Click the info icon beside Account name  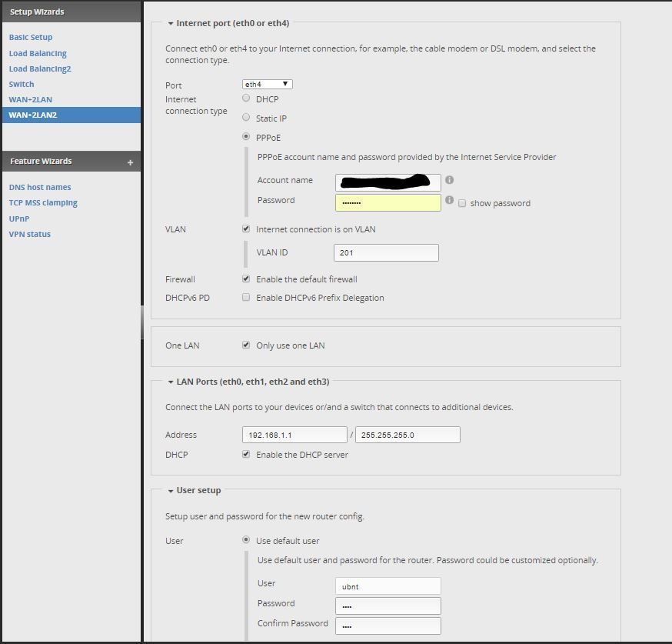pos(449,180)
